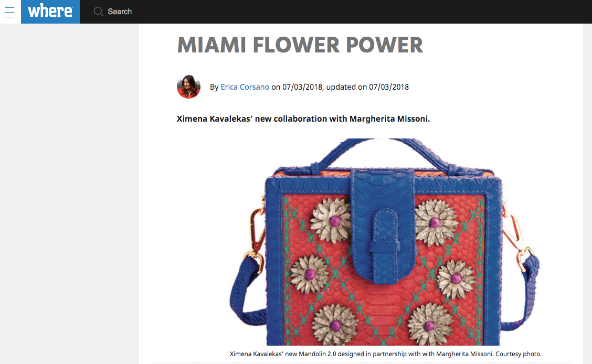Click the 'updated on 07/03/2018' text
The height and width of the screenshot is (364, 592).
[367, 87]
